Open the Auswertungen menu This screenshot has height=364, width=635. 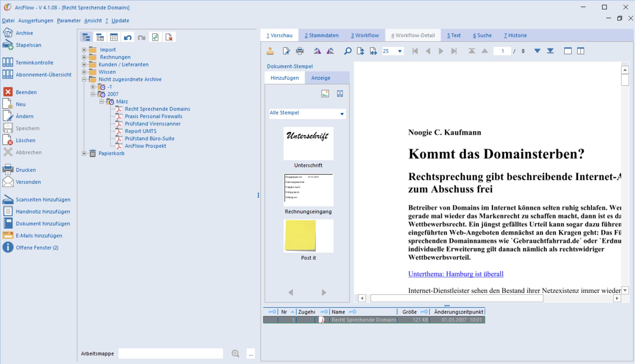[35, 21]
